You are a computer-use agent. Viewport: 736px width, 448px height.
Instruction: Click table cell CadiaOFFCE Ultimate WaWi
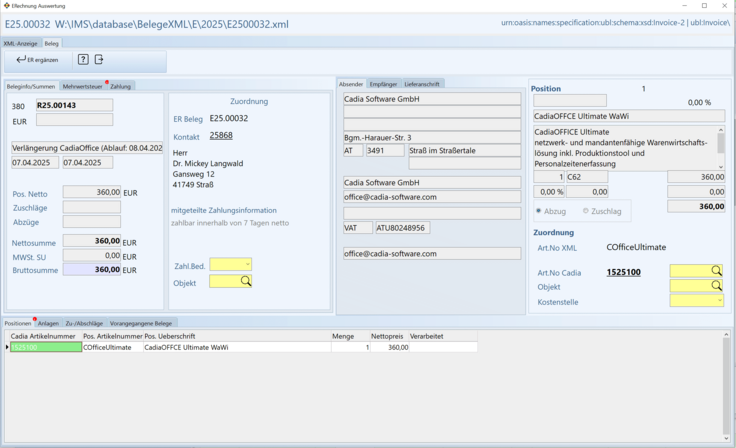pyautogui.click(x=237, y=347)
